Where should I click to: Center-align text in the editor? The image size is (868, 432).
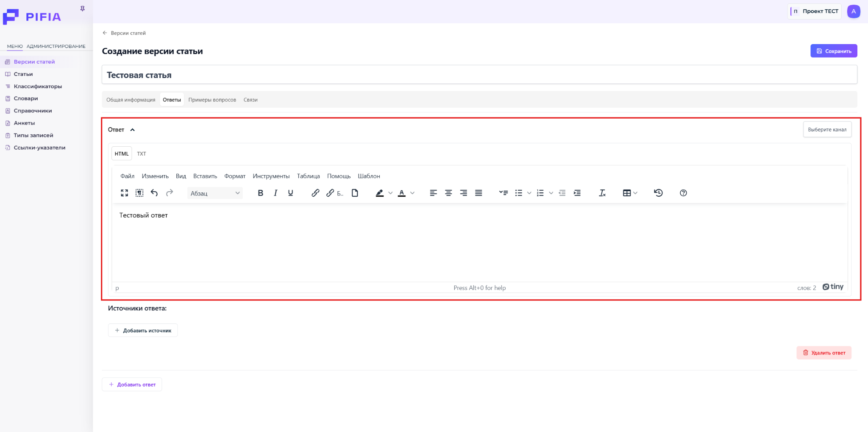[448, 193]
